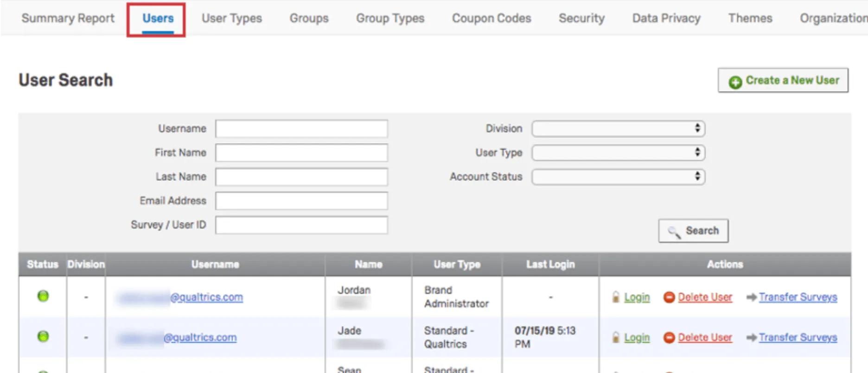Expand the User Type dropdown
This screenshot has height=373, width=868.
click(x=618, y=153)
